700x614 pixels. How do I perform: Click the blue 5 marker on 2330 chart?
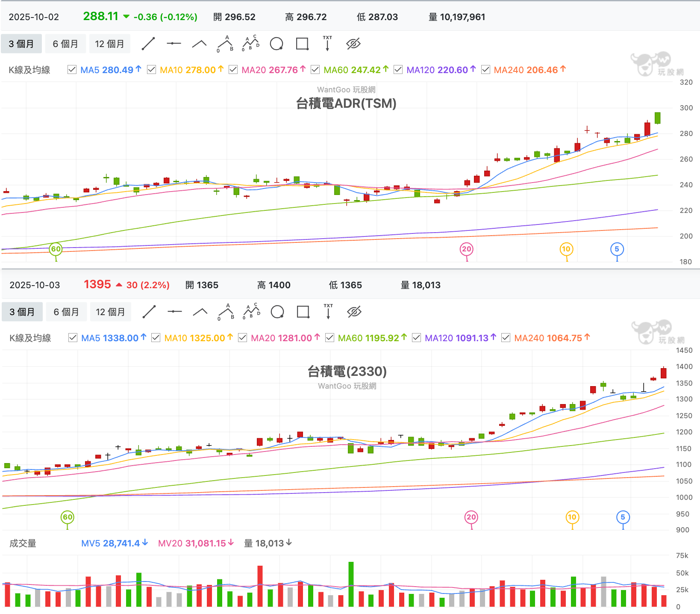(x=623, y=517)
